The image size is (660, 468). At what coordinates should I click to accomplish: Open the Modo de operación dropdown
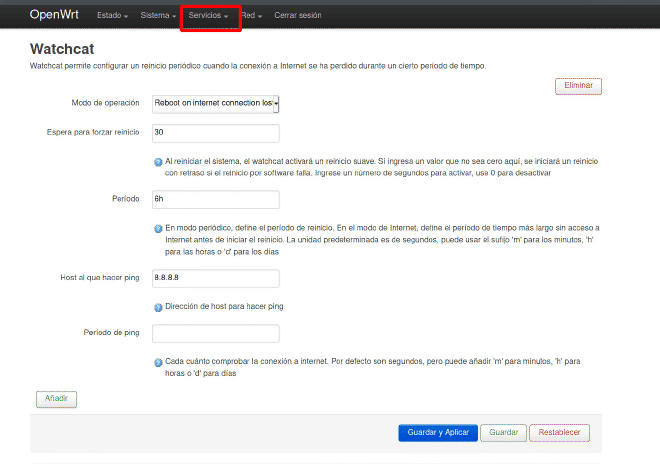coord(215,104)
